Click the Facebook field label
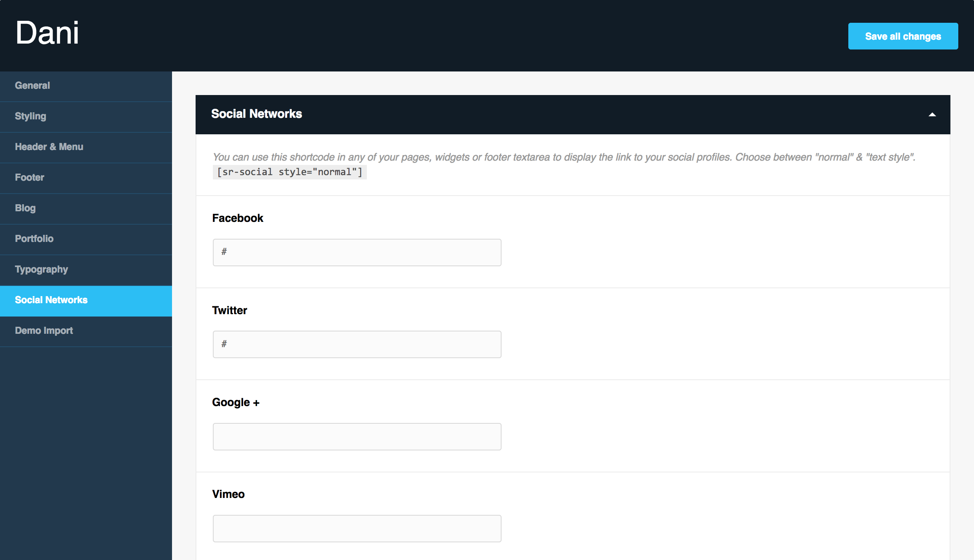This screenshot has height=560, width=974. 238,218
